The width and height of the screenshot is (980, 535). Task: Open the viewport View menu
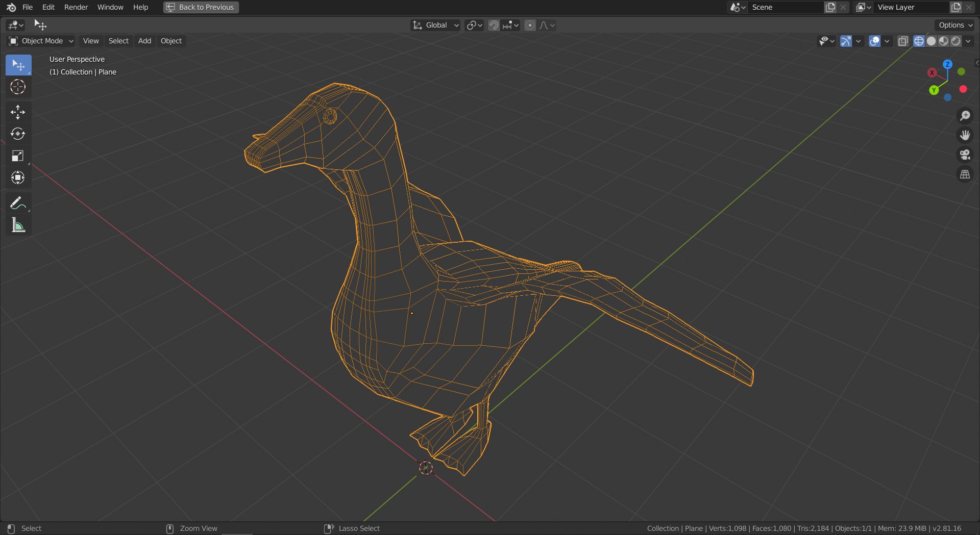(91, 41)
